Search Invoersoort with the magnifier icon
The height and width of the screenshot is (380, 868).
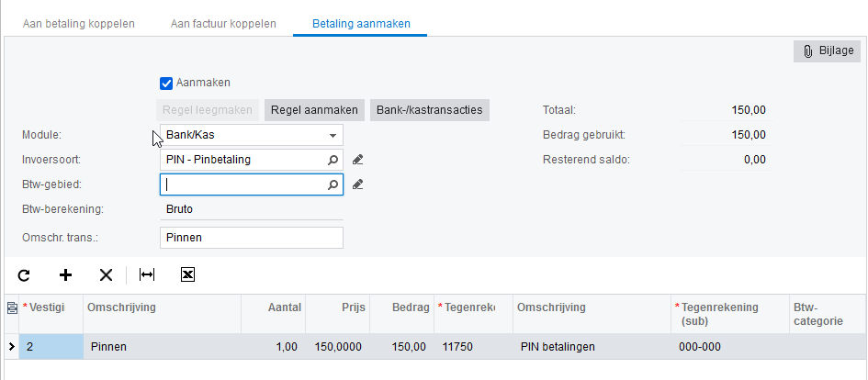click(333, 160)
